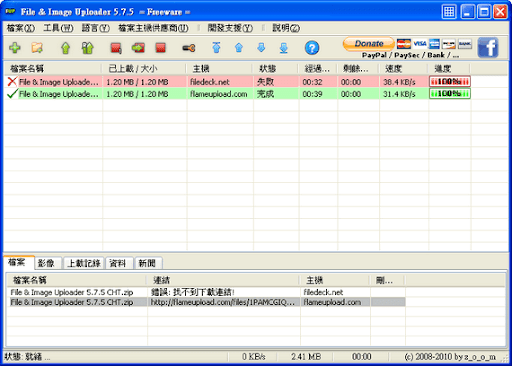Select lower list flameupload.com host cell
Viewport: 512px width, 366px height.
(335, 302)
